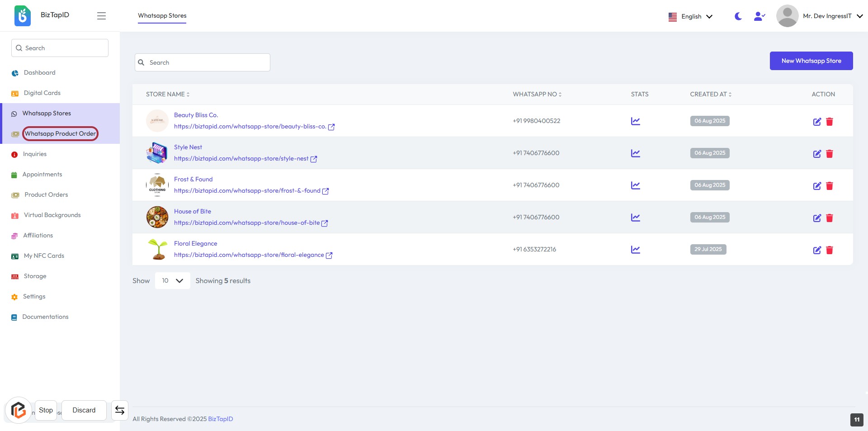
Task: Open stats chart for Beauty Bliss Co.
Action: [635, 121]
